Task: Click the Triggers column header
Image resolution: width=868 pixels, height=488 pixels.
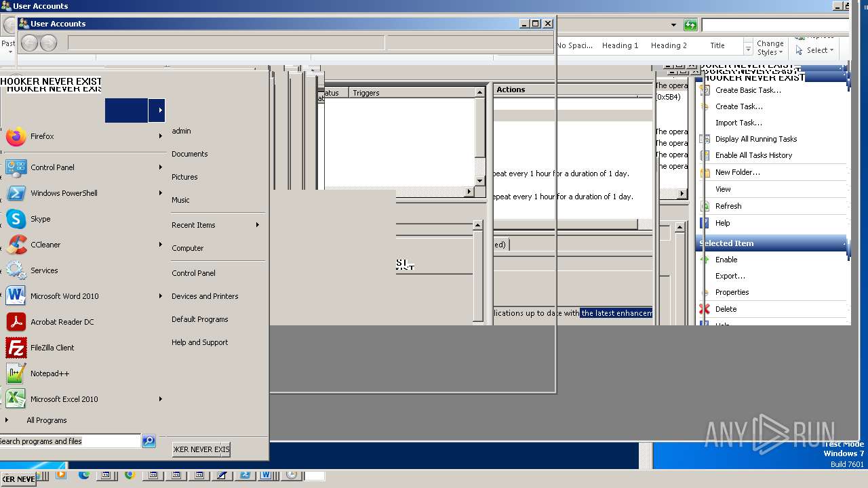Action: [412, 93]
